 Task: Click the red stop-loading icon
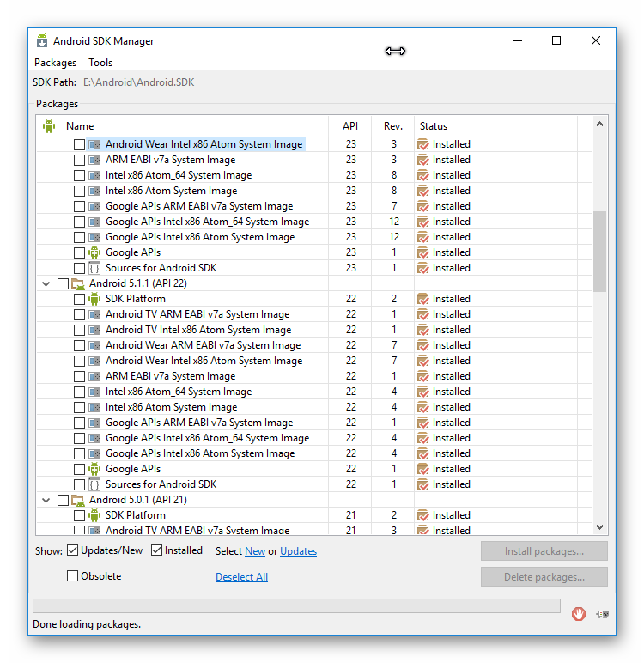(579, 613)
